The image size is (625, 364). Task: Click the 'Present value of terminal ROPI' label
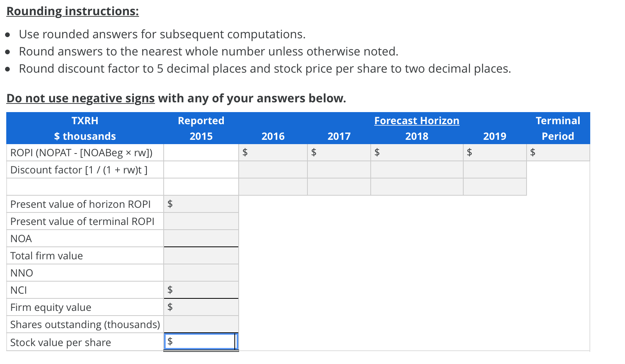(x=82, y=221)
